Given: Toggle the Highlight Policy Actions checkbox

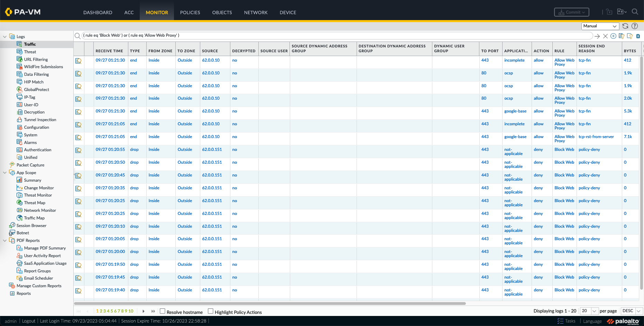Looking at the screenshot, I should pyautogui.click(x=210, y=311).
